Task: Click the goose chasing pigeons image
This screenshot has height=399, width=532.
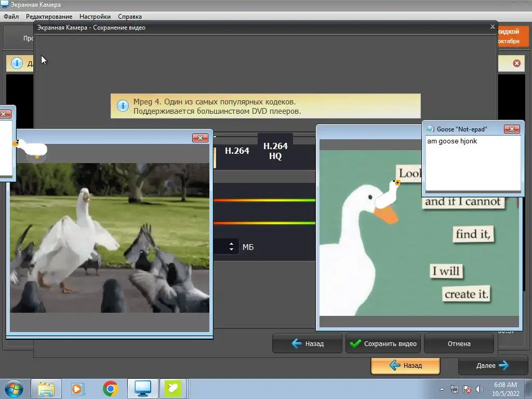Action: coord(109,238)
